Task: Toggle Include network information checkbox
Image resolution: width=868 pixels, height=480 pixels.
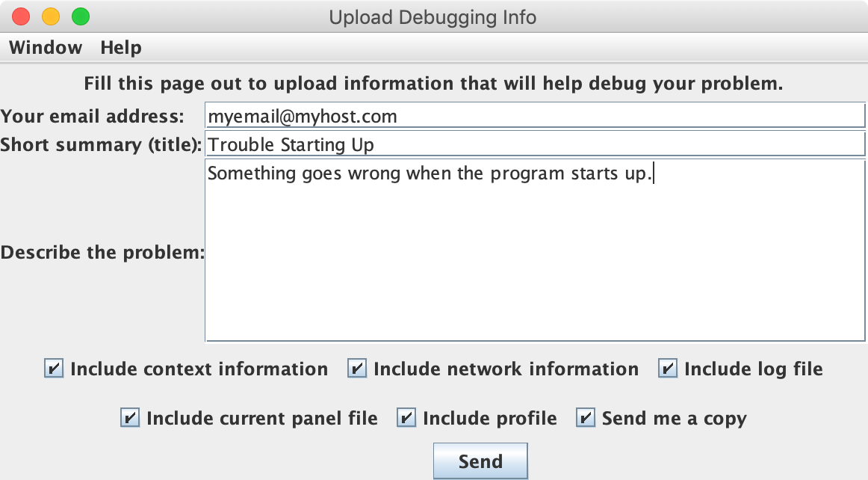Action: (x=357, y=369)
